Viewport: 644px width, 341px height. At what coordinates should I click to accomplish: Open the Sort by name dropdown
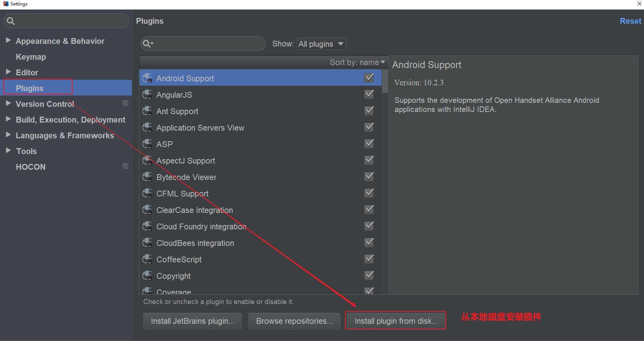tap(357, 62)
